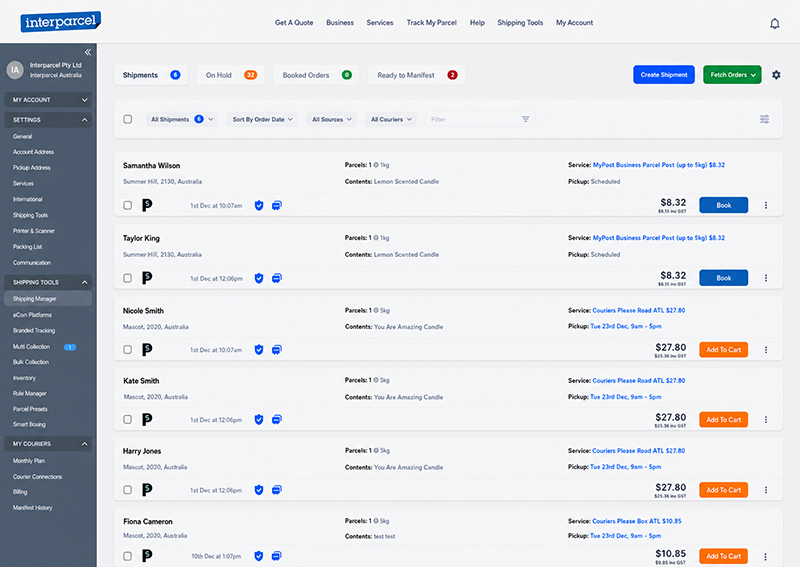Collapse the sidebar with double chevron icon
Image resolution: width=800 pixels, height=567 pixels.
click(88, 52)
